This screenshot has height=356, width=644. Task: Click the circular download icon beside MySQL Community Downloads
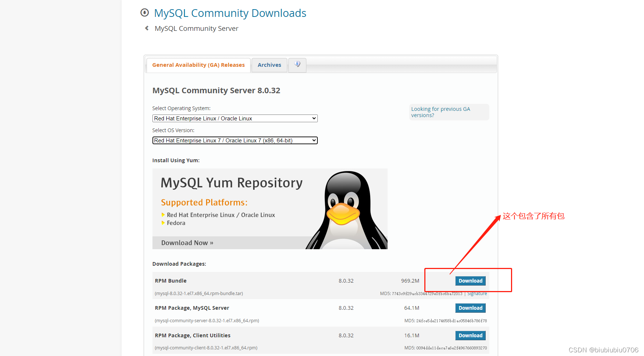[x=145, y=12]
